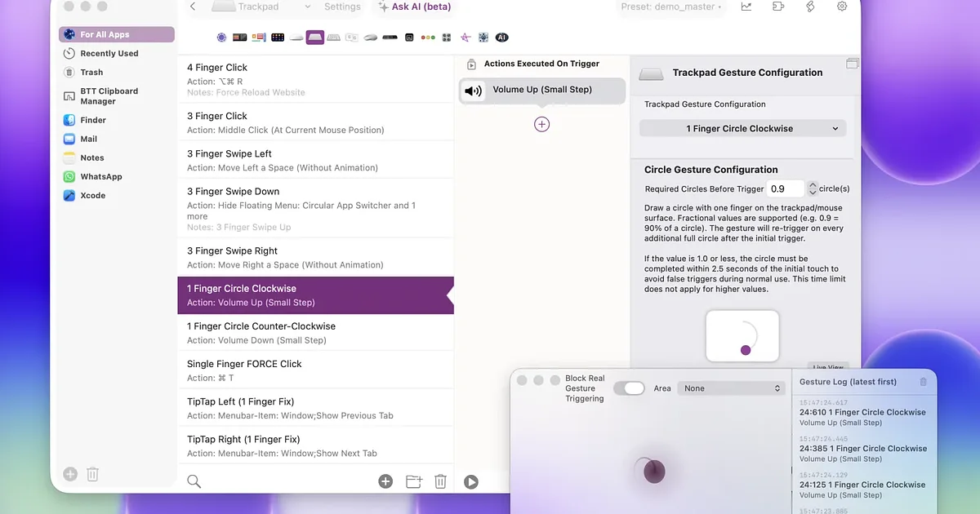
Task: Open the Settings tab
Action: (342, 7)
